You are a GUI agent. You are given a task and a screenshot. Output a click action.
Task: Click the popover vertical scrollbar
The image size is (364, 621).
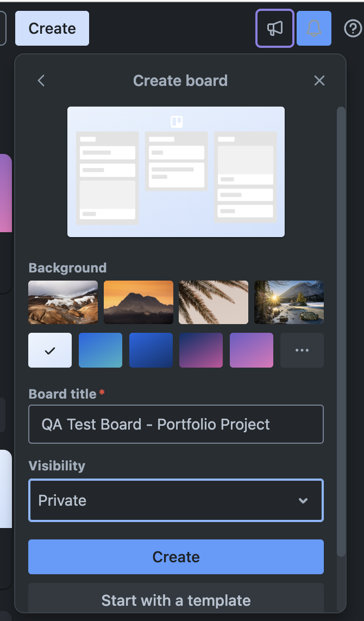341,332
